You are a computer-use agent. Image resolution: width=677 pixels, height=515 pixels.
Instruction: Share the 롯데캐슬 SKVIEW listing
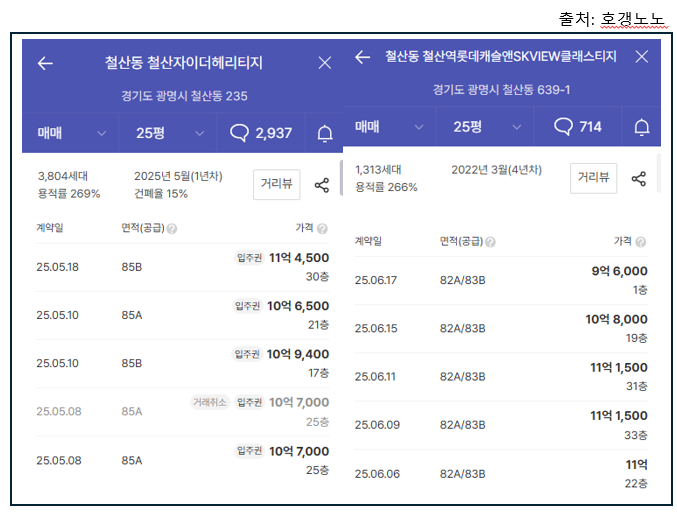point(639,179)
